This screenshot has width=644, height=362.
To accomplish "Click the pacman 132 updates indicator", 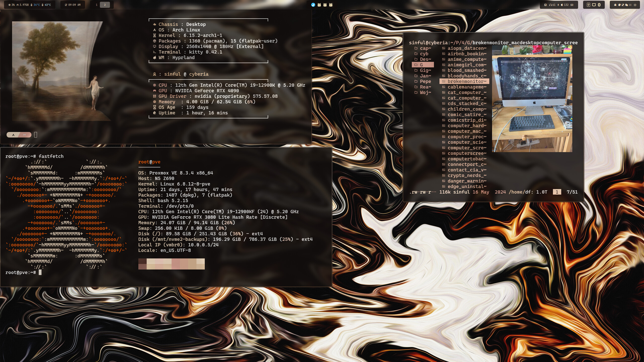I will click(565, 5).
